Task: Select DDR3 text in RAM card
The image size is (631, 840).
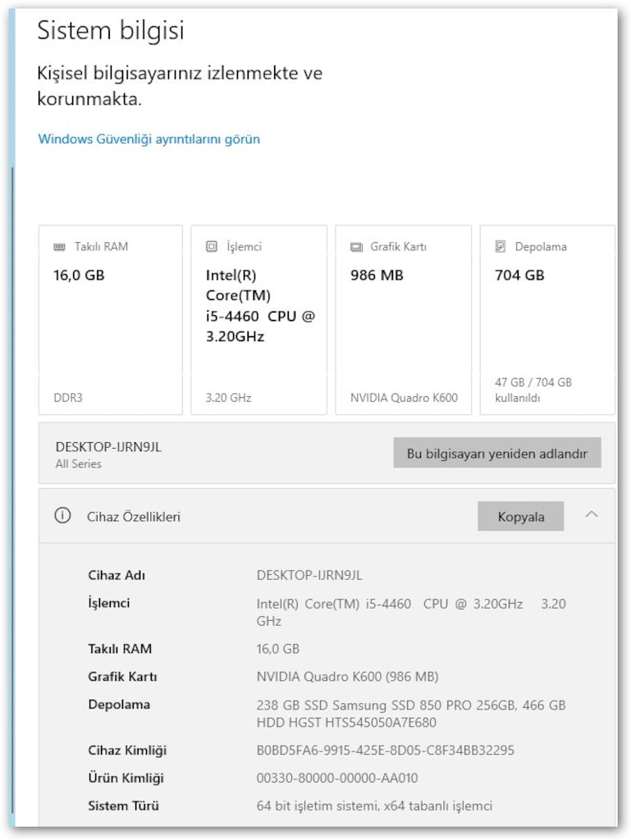Action: coord(68,398)
